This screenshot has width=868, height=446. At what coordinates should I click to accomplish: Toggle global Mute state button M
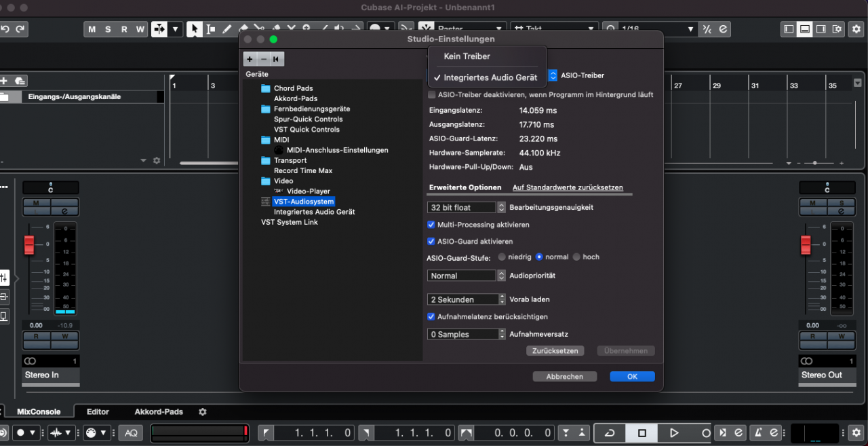tap(92, 29)
